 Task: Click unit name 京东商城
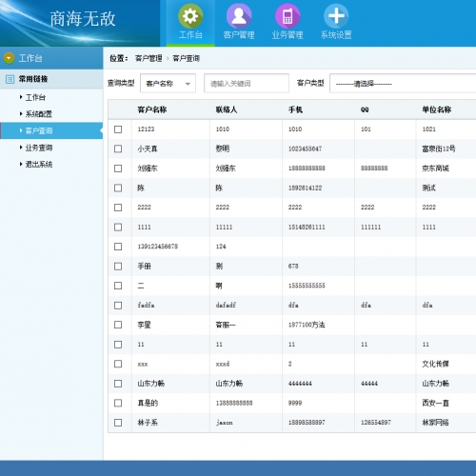coord(435,169)
